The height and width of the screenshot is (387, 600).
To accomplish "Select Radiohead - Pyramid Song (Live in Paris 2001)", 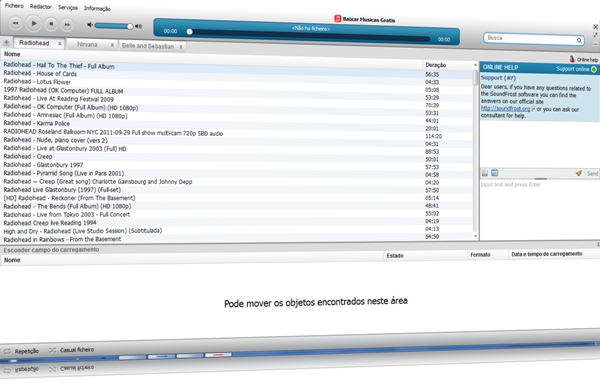I will (237, 173).
